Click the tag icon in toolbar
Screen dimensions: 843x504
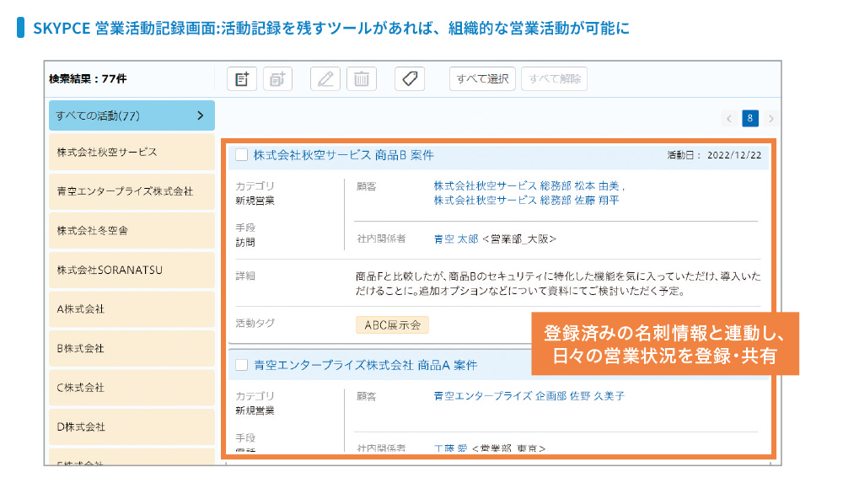410,79
